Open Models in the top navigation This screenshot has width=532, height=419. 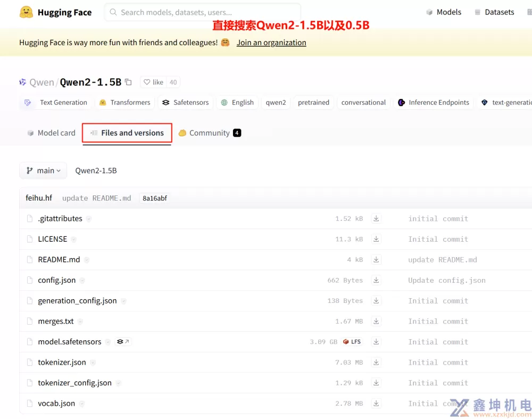(x=444, y=12)
